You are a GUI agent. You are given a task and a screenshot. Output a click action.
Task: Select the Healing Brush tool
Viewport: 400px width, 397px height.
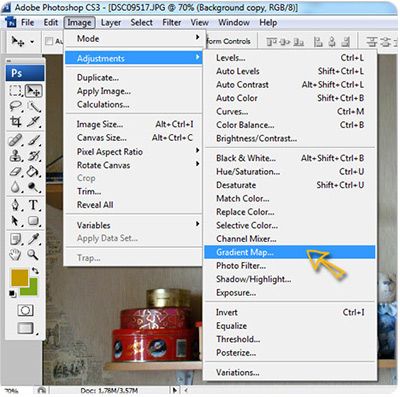click(x=15, y=140)
